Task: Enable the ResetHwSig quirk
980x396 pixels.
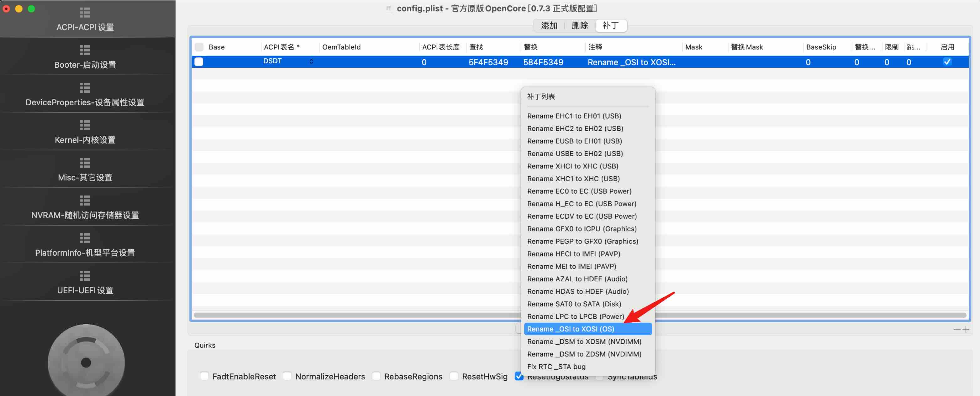Action: coord(454,376)
